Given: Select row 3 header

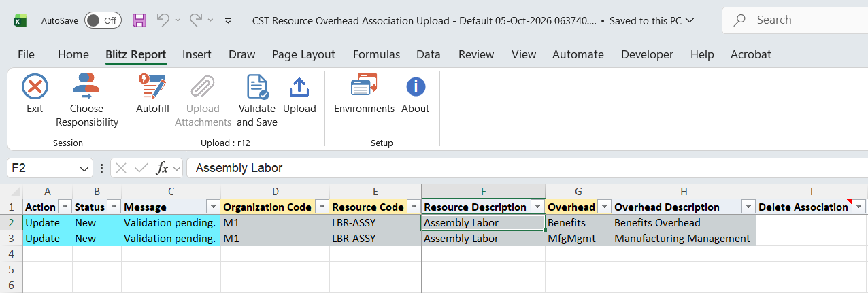Looking at the screenshot, I should point(12,239).
